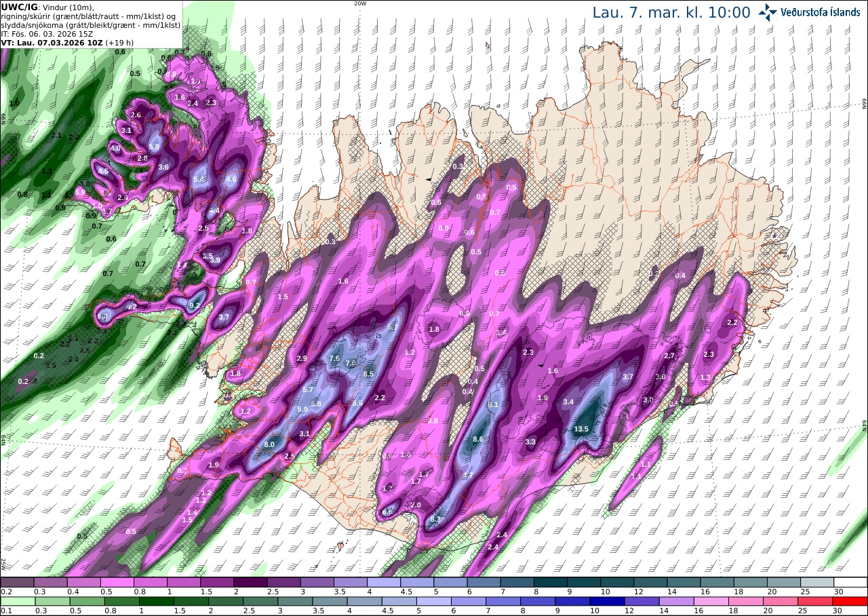Click the '9.2' precipitation value on the map
The width and height of the screenshot is (868, 616).
click(x=194, y=306)
